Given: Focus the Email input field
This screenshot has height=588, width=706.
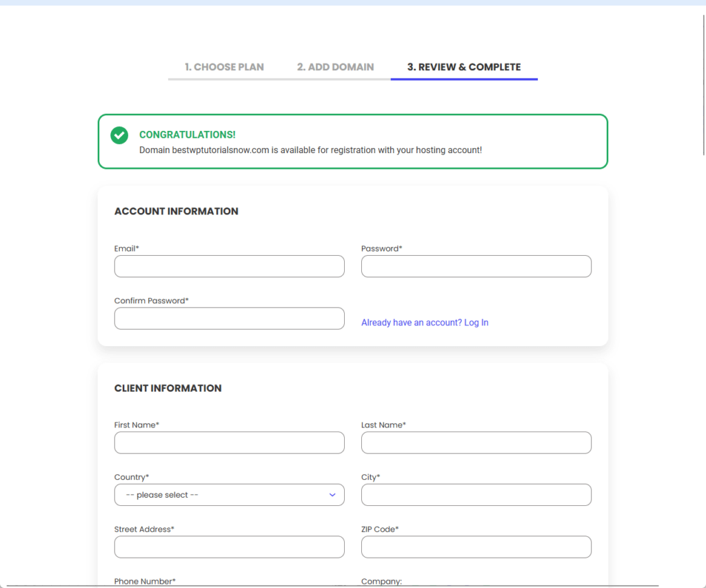Looking at the screenshot, I should pyautogui.click(x=229, y=266).
